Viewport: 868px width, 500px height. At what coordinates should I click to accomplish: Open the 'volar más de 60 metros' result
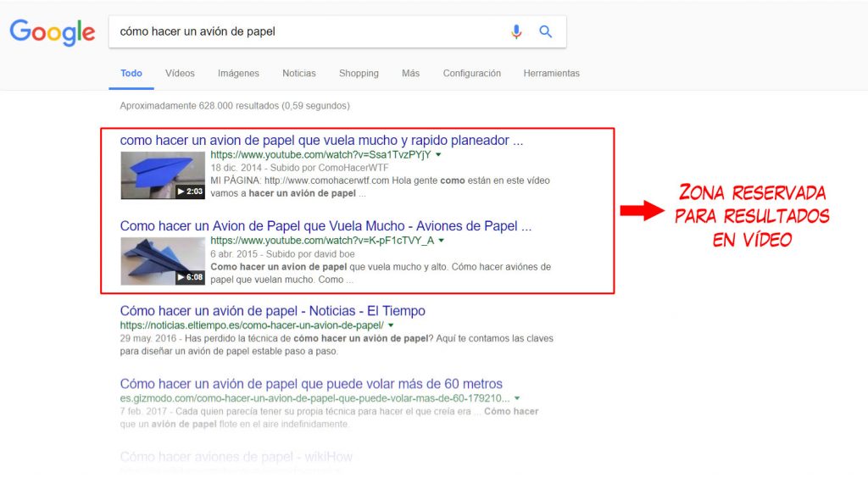coord(311,384)
